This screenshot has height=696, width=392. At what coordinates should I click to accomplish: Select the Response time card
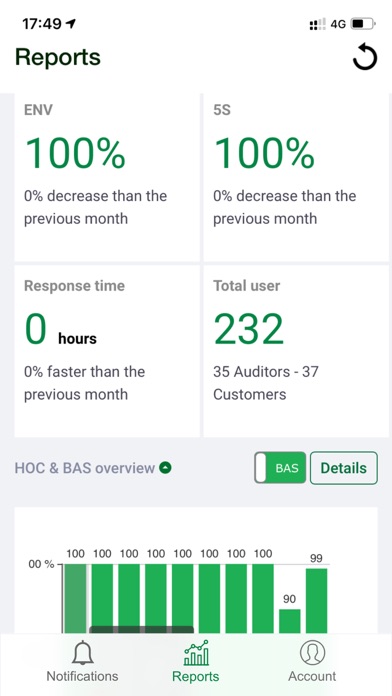(107, 352)
